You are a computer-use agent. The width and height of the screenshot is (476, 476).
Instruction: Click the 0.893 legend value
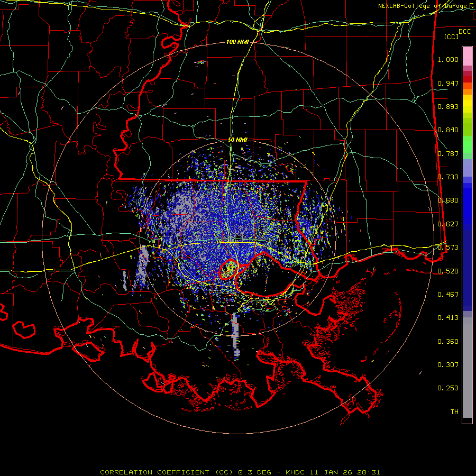pos(448,106)
